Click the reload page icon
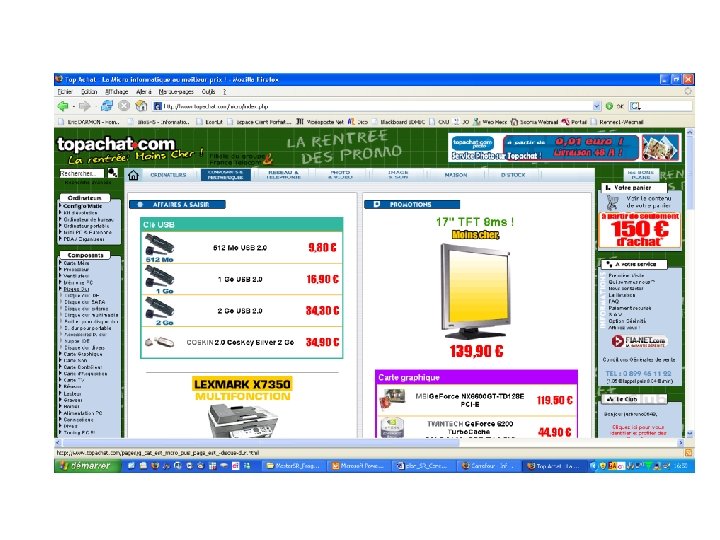 (x=107, y=106)
